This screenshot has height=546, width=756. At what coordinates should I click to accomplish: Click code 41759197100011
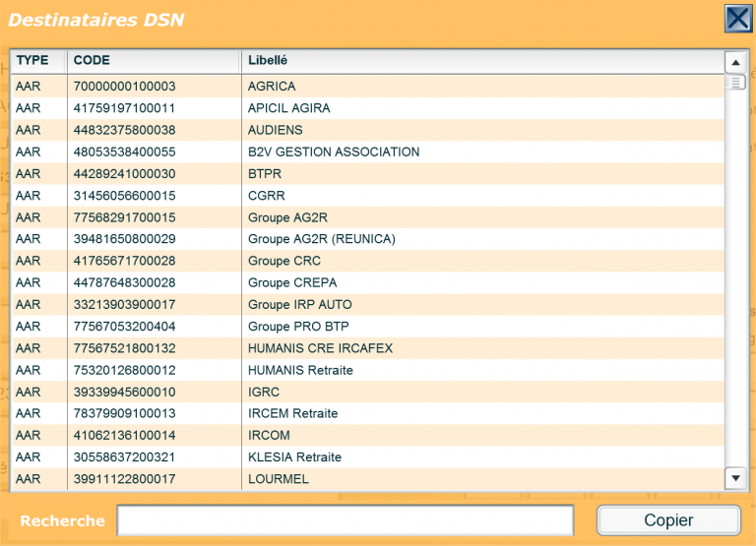(x=124, y=108)
